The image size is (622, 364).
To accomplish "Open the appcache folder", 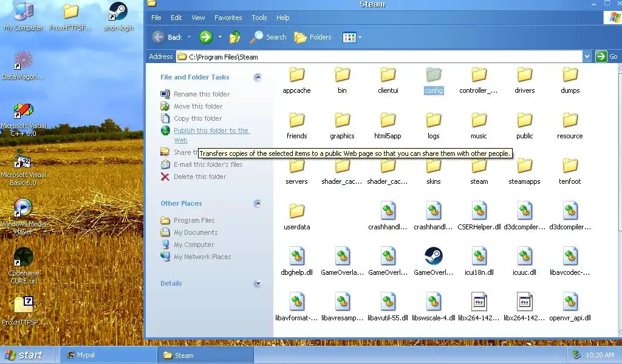I will (x=296, y=81).
